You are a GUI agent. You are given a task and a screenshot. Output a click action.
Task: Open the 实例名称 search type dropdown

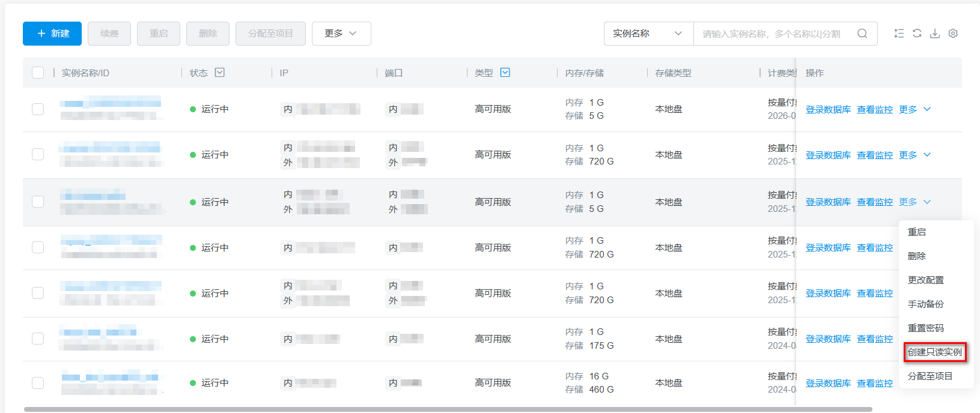click(x=649, y=34)
